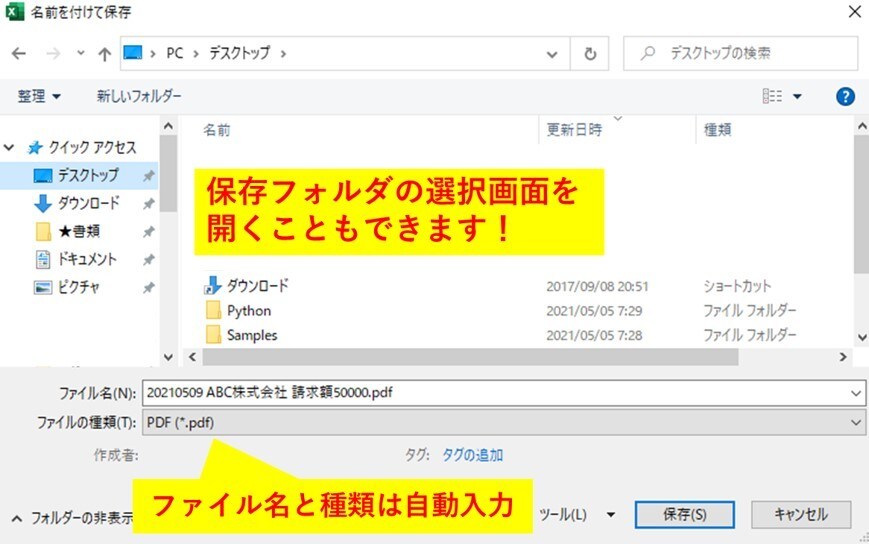Image resolution: width=869 pixels, height=544 pixels.
Task: Click the 保存(S) button
Action: click(684, 515)
